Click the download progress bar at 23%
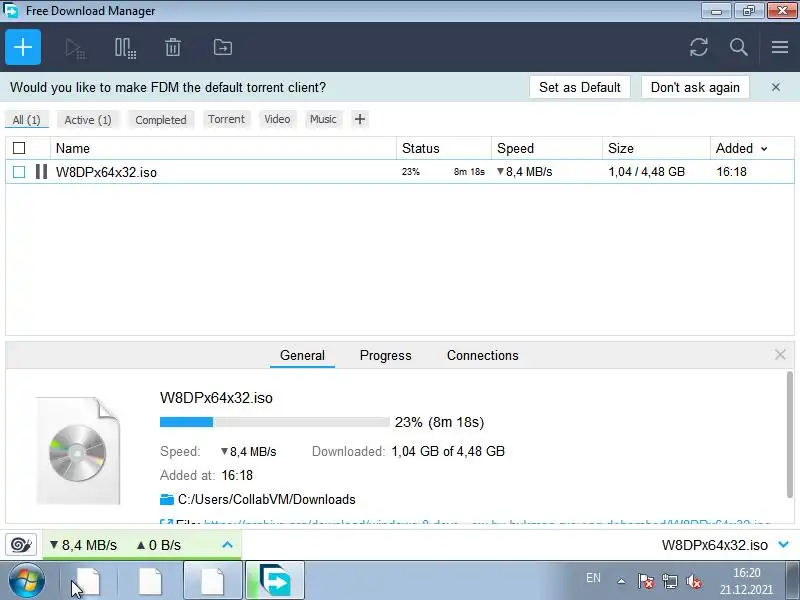Image resolution: width=800 pixels, height=600 pixels. pyautogui.click(x=274, y=422)
